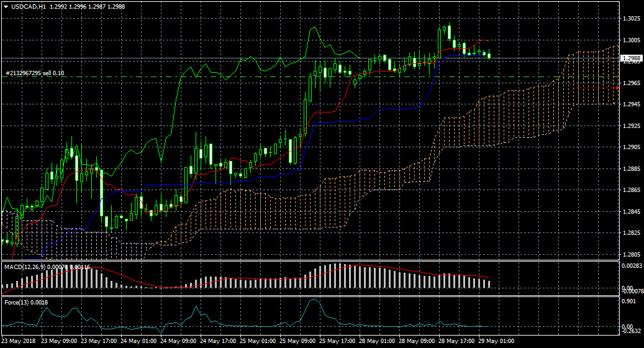Click the 1.2945 price axis label
Viewport: 644px width, 348px height.
tap(631, 104)
